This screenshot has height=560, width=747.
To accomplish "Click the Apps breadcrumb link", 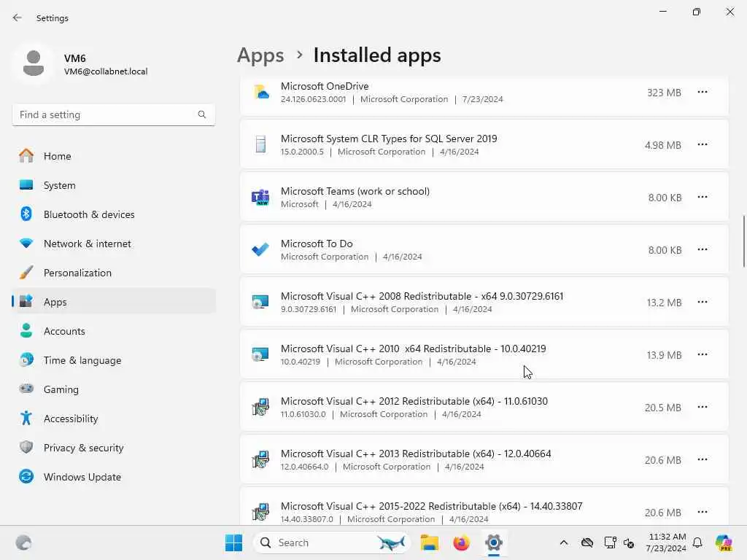I will click(x=260, y=55).
